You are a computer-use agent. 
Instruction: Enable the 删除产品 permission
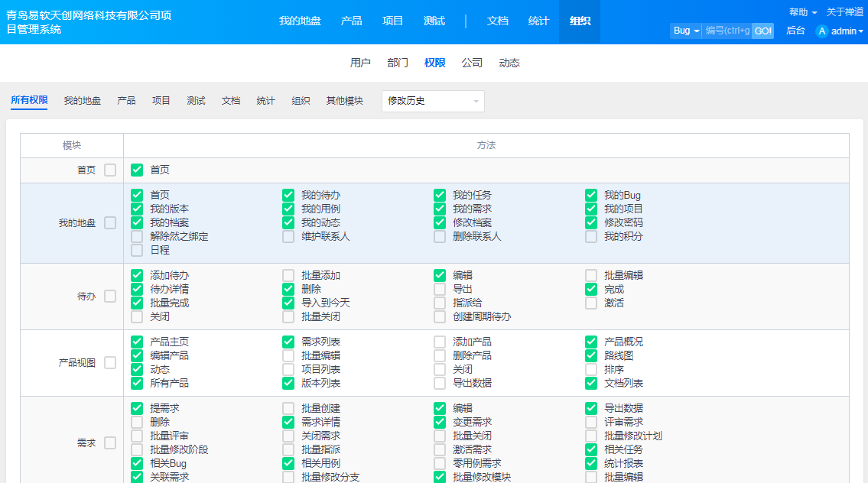pyautogui.click(x=440, y=355)
